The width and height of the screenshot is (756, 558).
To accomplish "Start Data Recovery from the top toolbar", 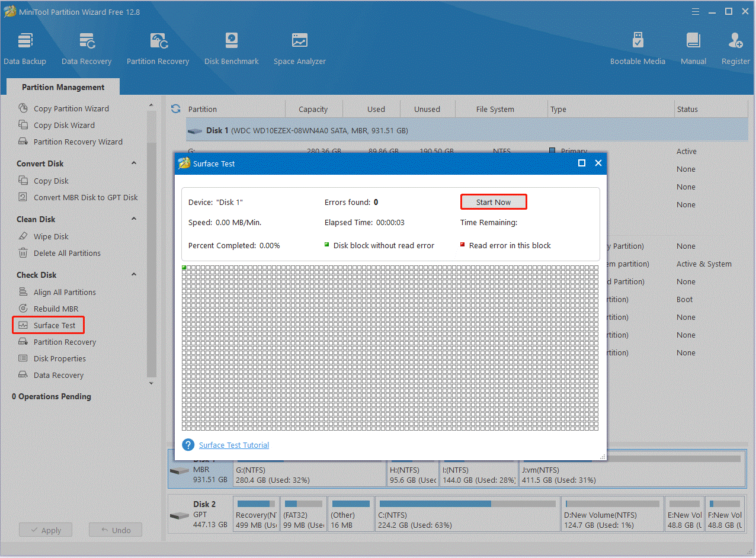I will 87,47.
